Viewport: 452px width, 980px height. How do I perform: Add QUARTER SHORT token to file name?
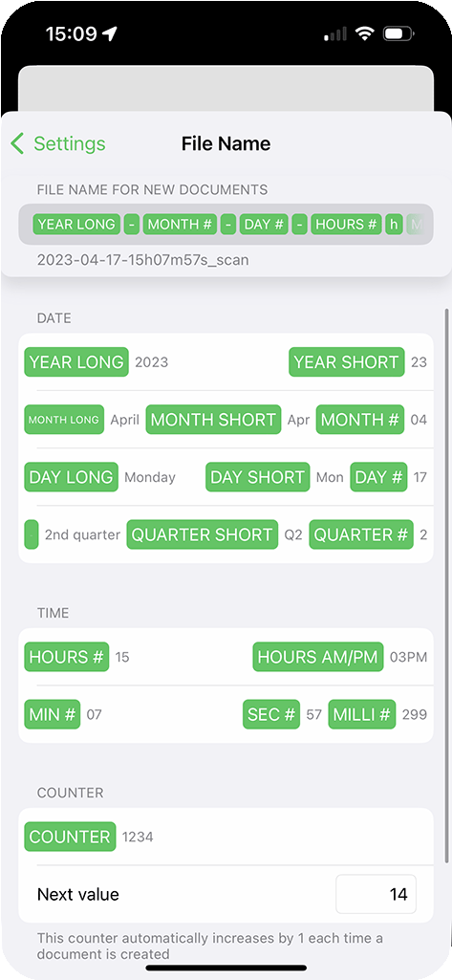[x=203, y=534]
